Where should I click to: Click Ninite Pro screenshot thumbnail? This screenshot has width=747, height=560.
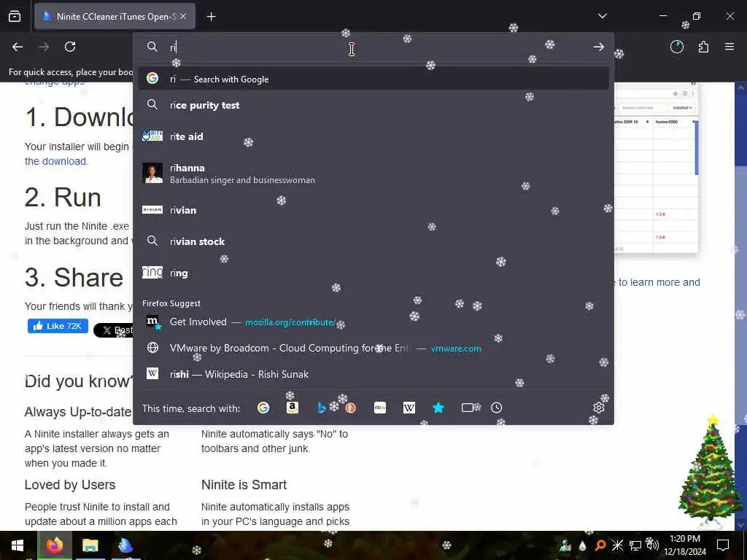click(657, 168)
